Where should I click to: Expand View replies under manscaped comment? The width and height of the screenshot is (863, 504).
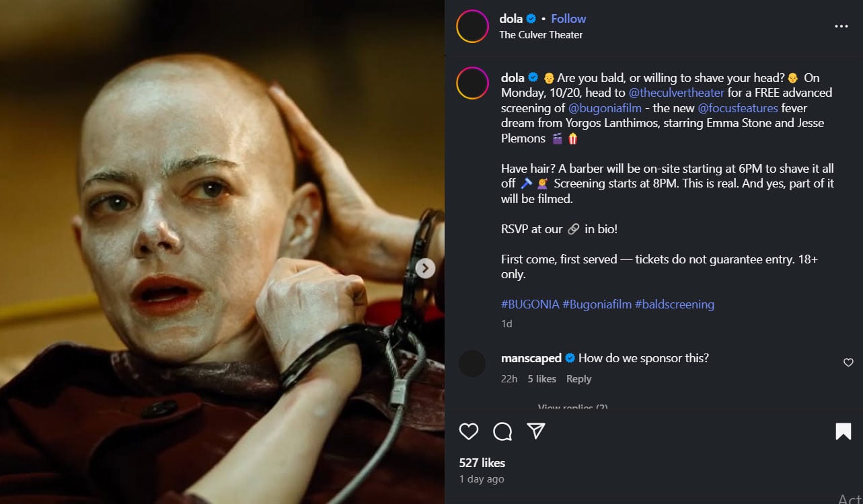(573, 407)
